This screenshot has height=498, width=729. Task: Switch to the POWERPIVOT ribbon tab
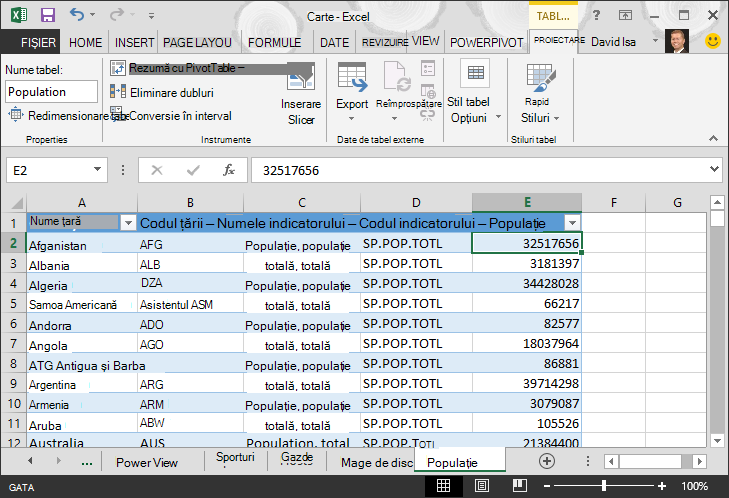(x=487, y=43)
